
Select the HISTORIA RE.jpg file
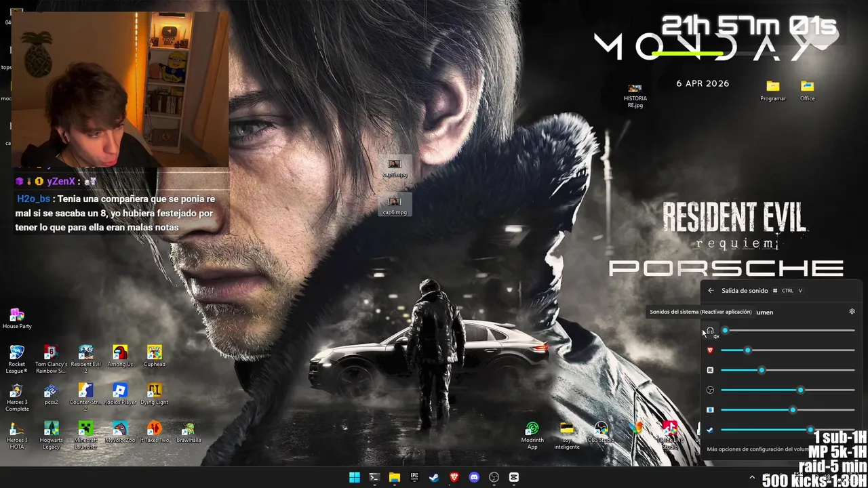tap(635, 96)
